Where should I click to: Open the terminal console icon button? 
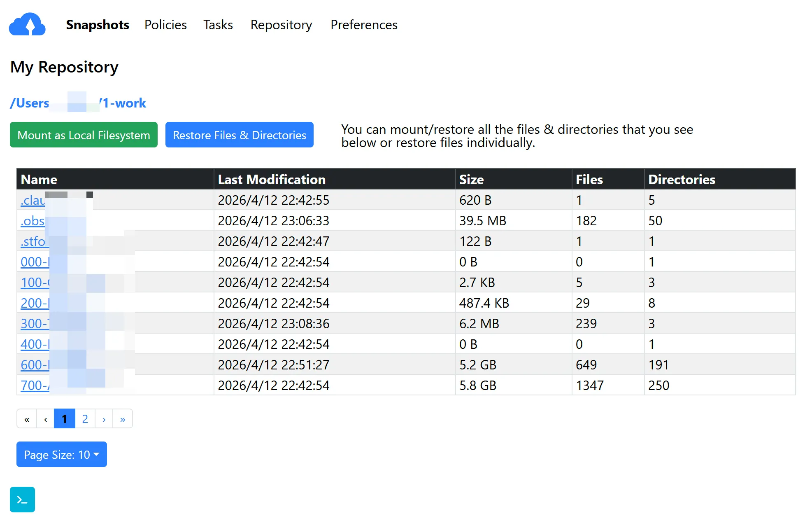tap(22, 500)
